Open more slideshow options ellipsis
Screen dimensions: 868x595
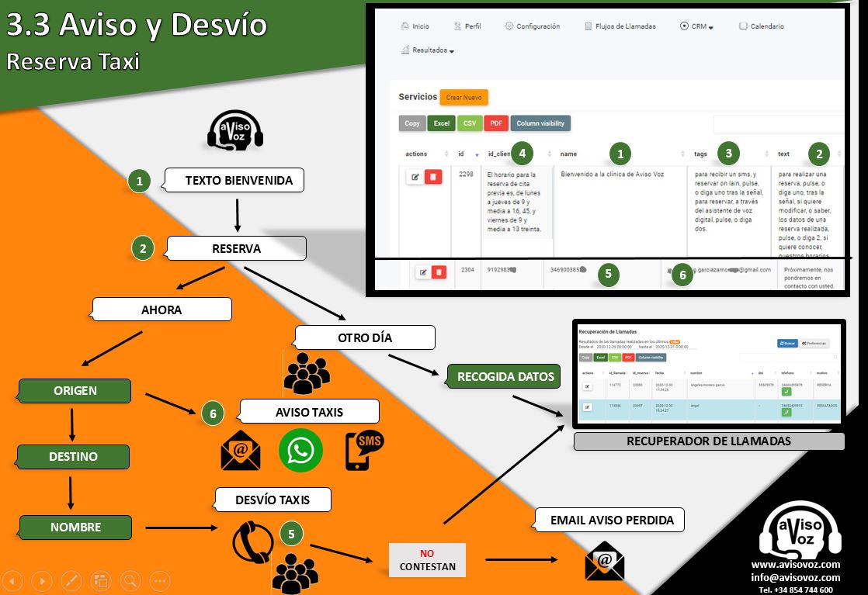(x=159, y=579)
